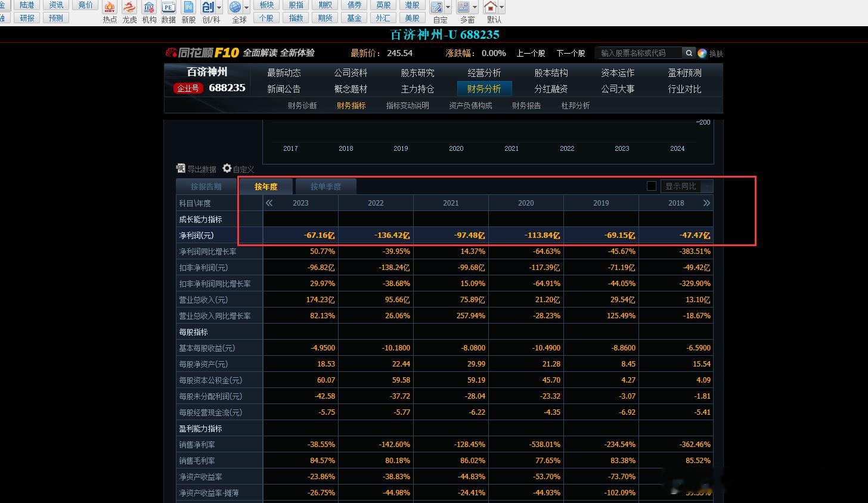Click the « earlier-years arrow beside 2023
The image size is (868, 503).
pos(269,203)
